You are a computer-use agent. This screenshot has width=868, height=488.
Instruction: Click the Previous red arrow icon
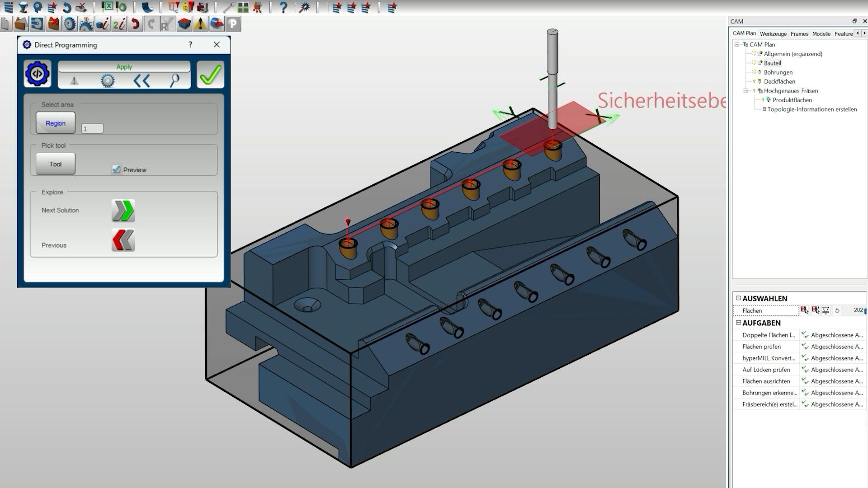pyautogui.click(x=123, y=240)
